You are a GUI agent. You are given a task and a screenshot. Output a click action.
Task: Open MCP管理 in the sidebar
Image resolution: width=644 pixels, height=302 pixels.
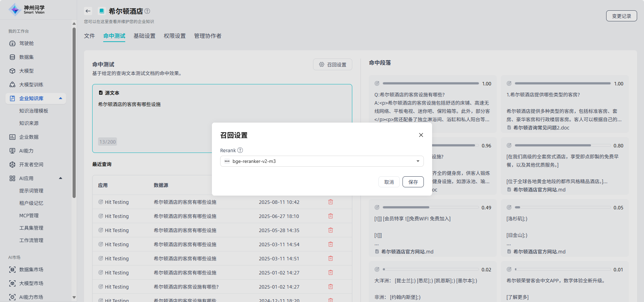point(29,216)
